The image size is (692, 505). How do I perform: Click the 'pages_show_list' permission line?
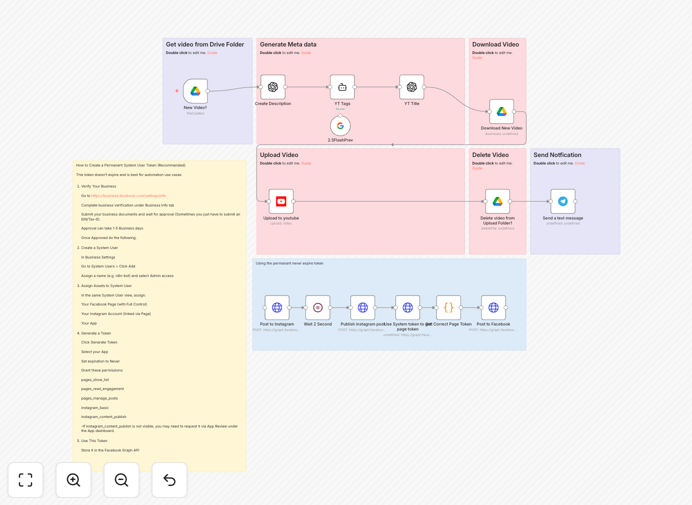(95, 380)
